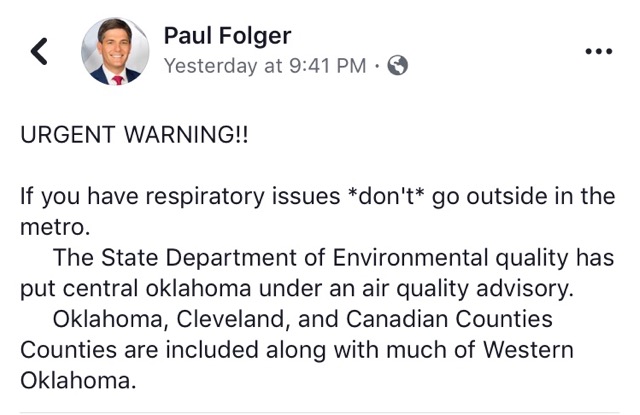The width and height of the screenshot is (640, 415).
Task: Click the emphasized "*don't*" word
Action: click(x=386, y=196)
